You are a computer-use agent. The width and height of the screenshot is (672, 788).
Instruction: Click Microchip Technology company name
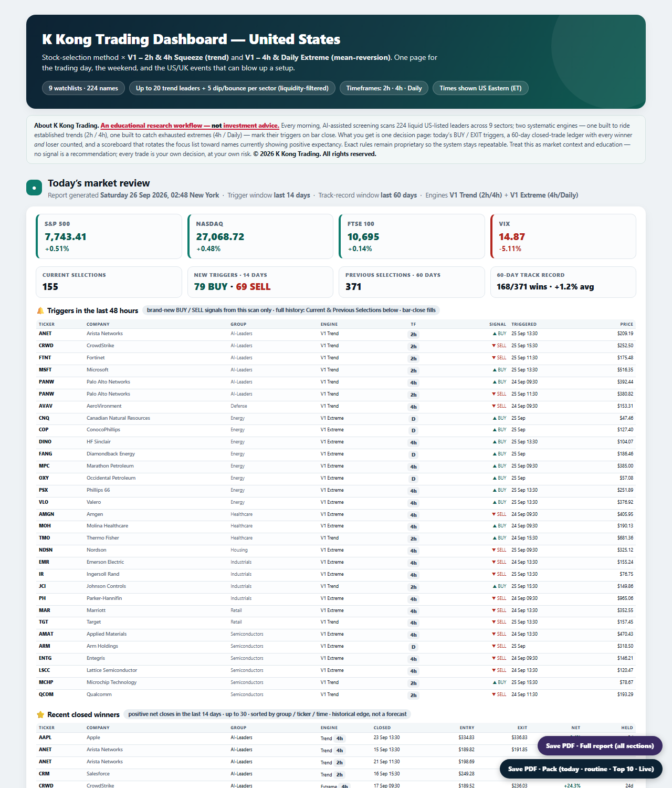(111, 682)
